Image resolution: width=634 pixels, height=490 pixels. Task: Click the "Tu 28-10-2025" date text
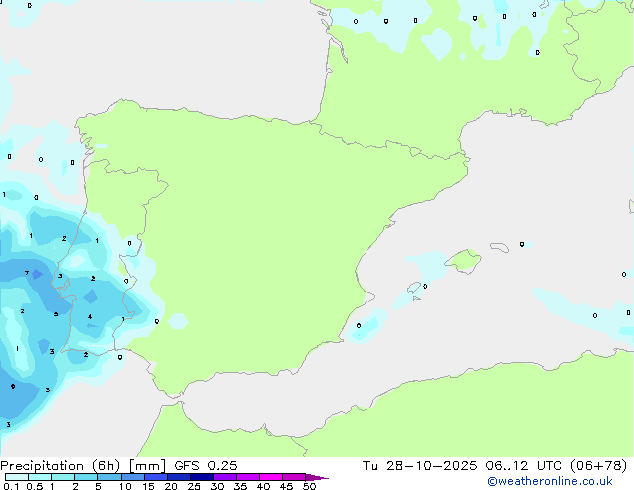coord(420,466)
